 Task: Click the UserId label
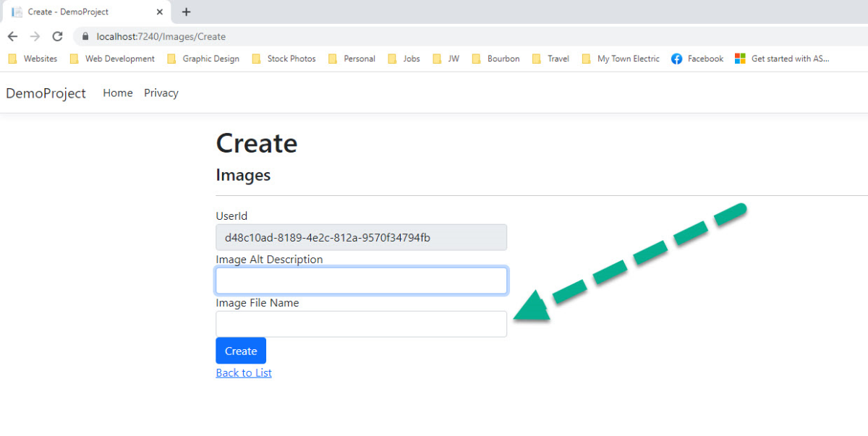point(231,216)
